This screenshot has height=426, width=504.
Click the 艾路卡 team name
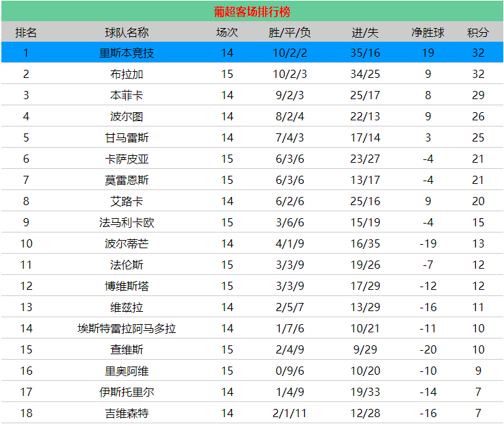click(127, 201)
